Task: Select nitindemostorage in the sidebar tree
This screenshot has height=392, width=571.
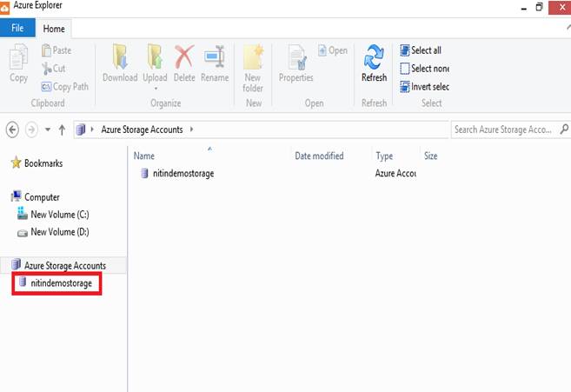Action: tap(56, 283)
